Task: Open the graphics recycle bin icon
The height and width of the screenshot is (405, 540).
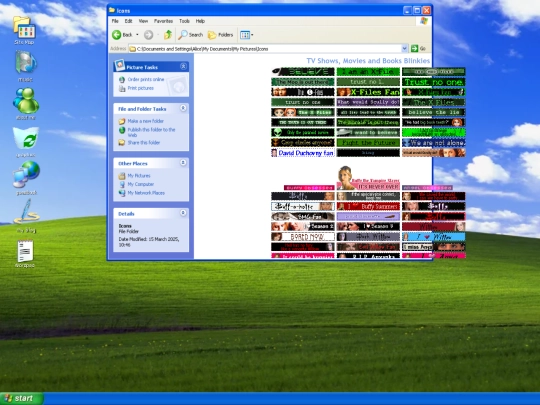Action: click(26, 142)
